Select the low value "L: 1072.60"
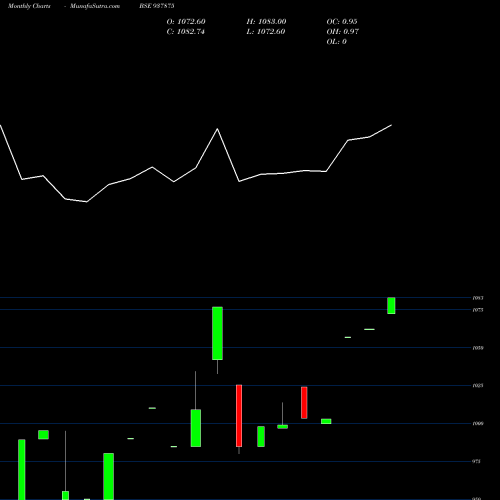This screenshot has height=500, width=500. [x=266, y=32]
